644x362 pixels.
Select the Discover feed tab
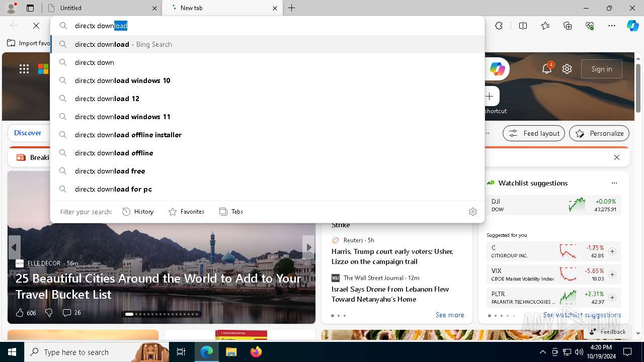(x=28, y=133)
